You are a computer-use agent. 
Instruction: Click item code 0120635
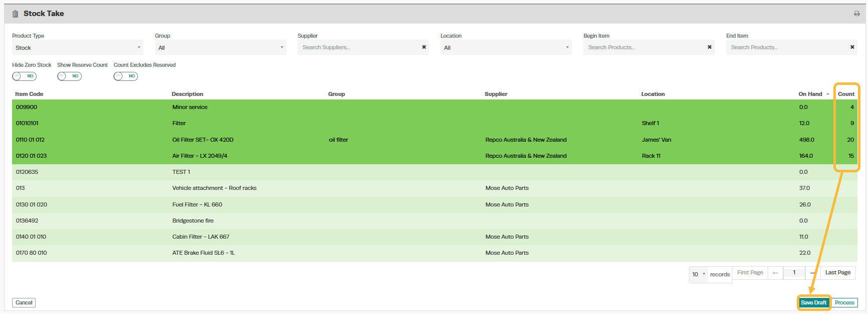coord(27,172)
